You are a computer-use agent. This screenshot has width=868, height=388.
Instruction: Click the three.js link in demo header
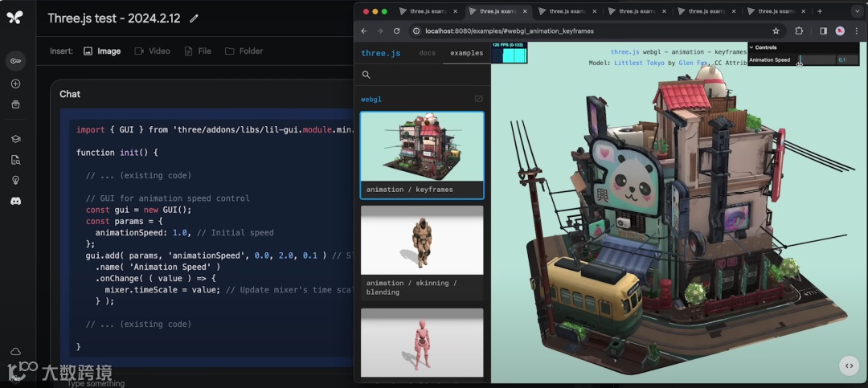[x=625, y=52]
